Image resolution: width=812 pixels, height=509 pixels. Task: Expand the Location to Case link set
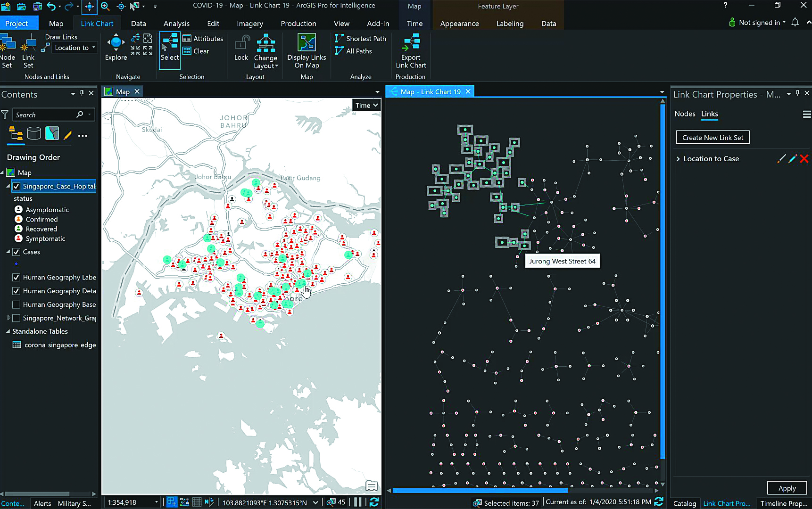tap(678, 159)
